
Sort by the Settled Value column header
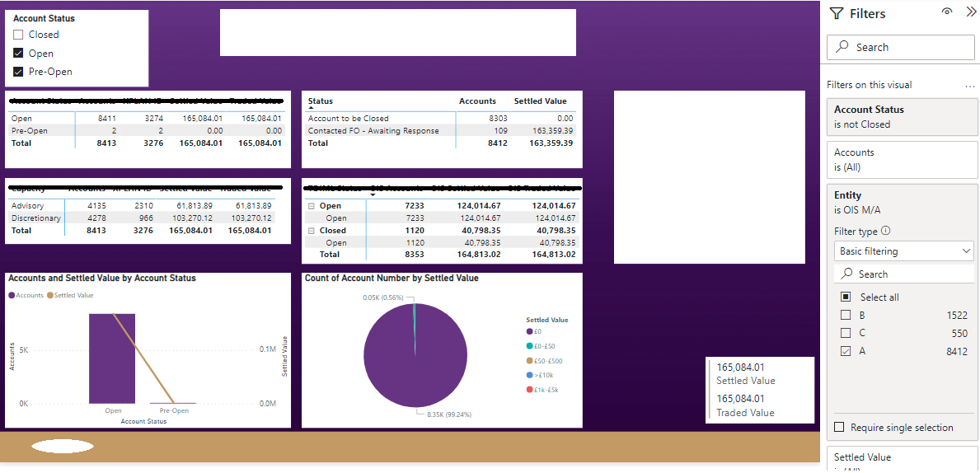(540, 101)
